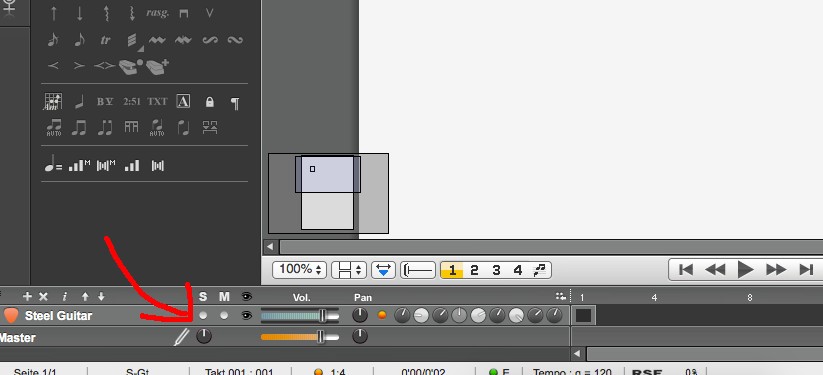The width and height of the screenshot is (823, 375).
Task: Move track up with the up arrow
Action: tap(85, 297)
